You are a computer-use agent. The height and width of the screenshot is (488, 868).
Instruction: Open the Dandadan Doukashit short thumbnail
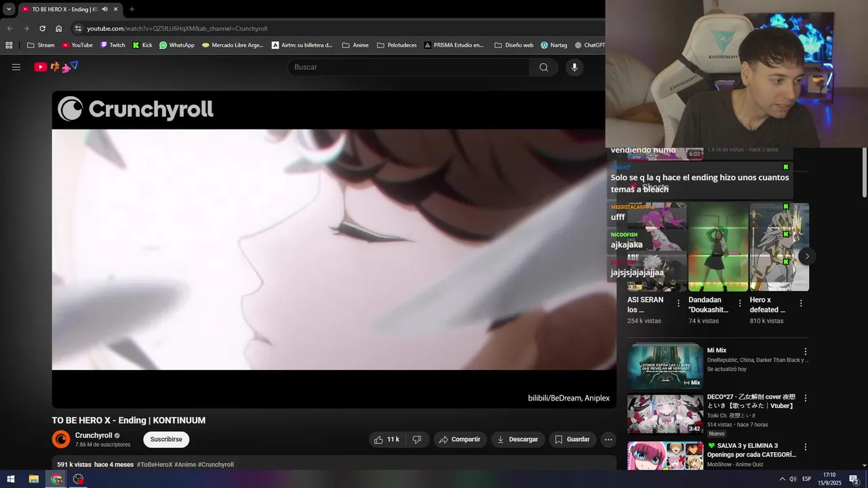click(718, 247)
